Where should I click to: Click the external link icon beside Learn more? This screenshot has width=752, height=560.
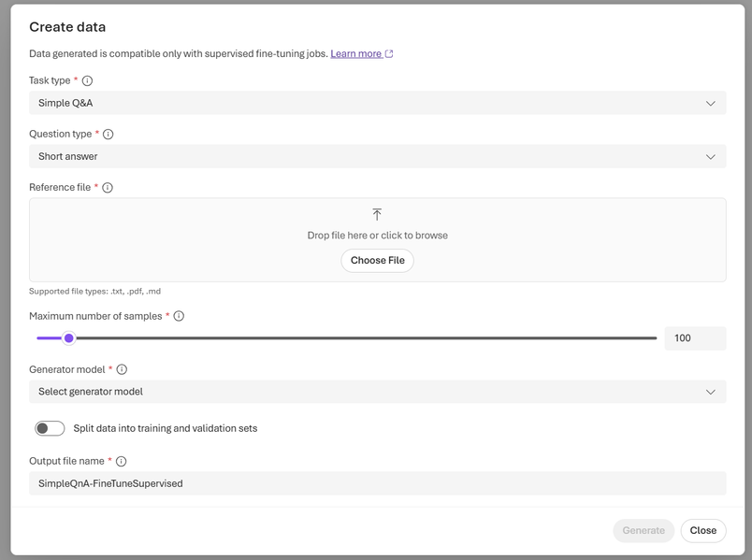tap(390, 54)
